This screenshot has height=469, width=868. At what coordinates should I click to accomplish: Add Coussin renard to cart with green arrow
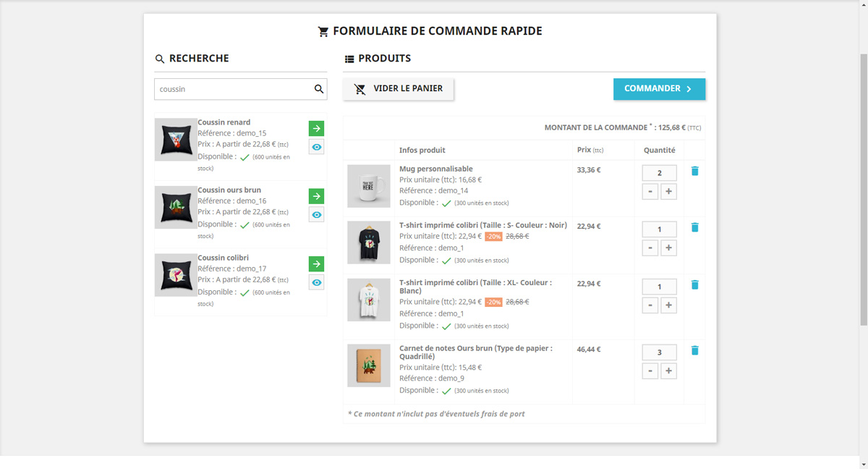point(316,128)
